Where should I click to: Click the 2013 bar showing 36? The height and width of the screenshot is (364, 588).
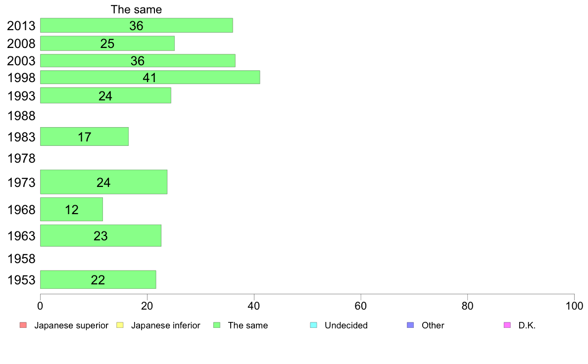coord(136,26)
